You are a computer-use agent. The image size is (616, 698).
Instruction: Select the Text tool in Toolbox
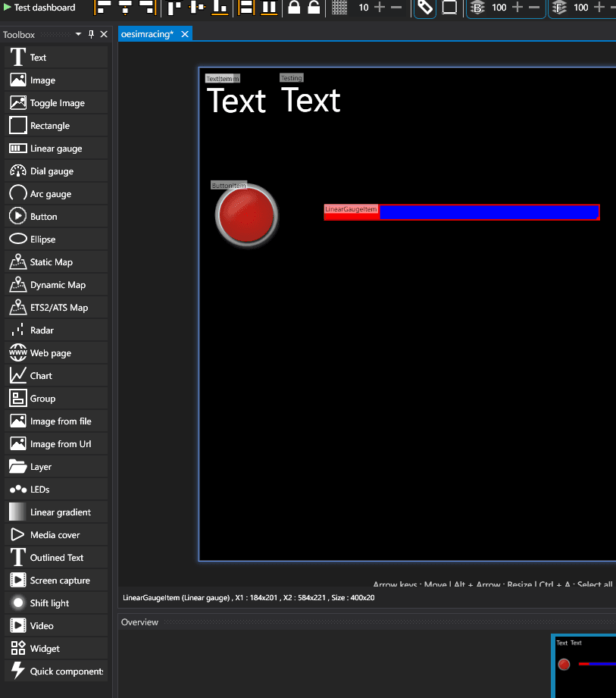point(56,58)
